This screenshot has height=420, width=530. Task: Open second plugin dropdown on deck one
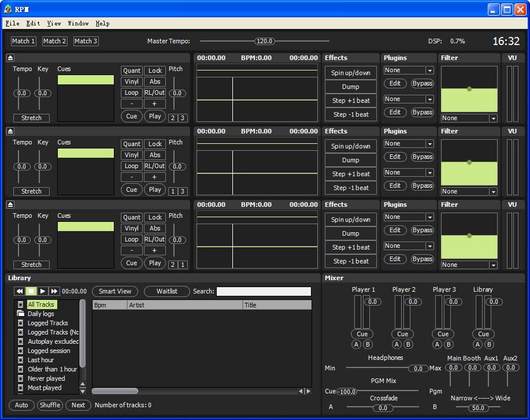[x=429, y=99]
